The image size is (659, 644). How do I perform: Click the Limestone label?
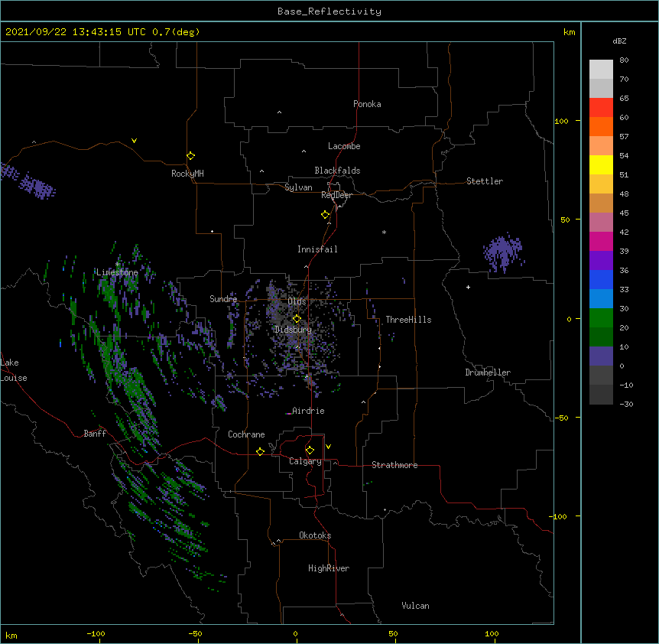tap(117, 272)
